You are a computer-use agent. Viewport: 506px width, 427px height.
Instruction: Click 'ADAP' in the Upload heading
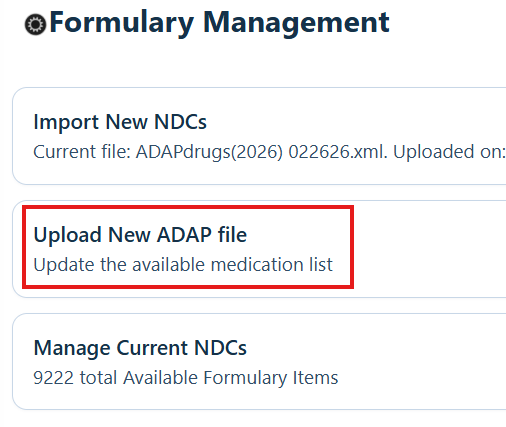184,235
